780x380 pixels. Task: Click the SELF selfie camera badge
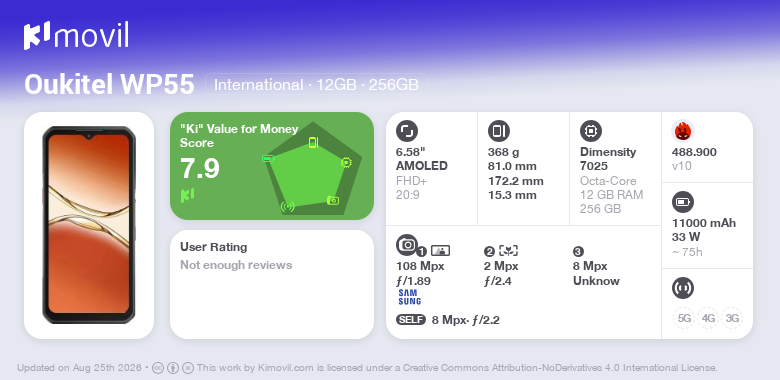(x=411, y=320)
